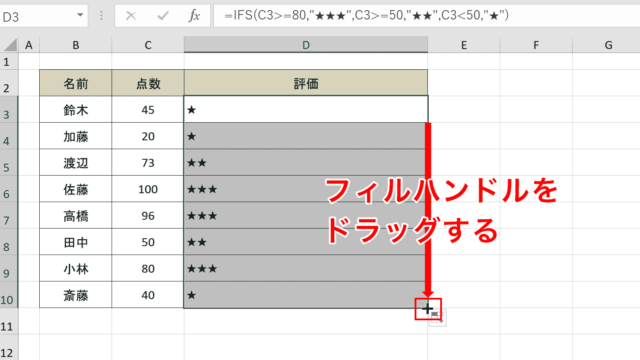Confirm formula with the checkmark icon
Image resolution: width=640 pixels, height=360 pixels.
coord(163,16)
